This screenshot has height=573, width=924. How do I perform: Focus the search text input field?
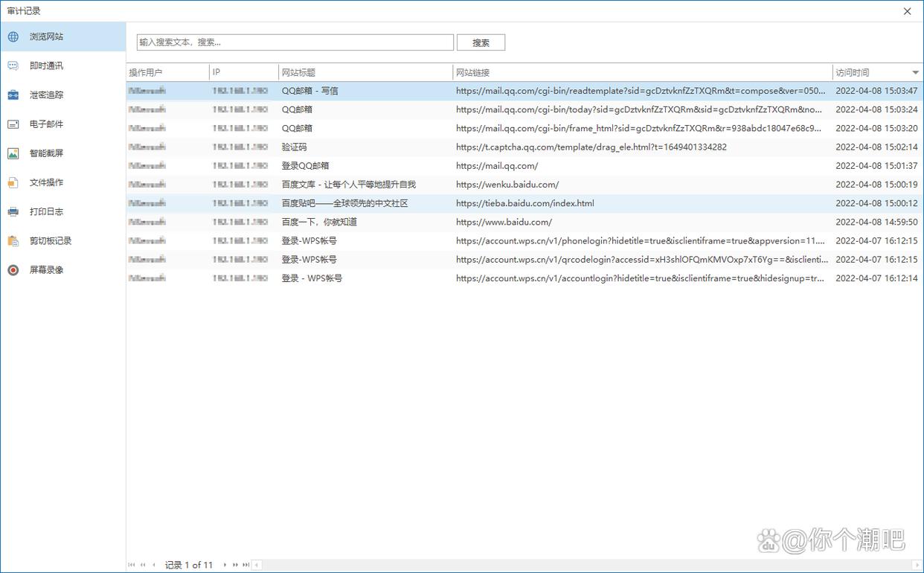point(295,42)
